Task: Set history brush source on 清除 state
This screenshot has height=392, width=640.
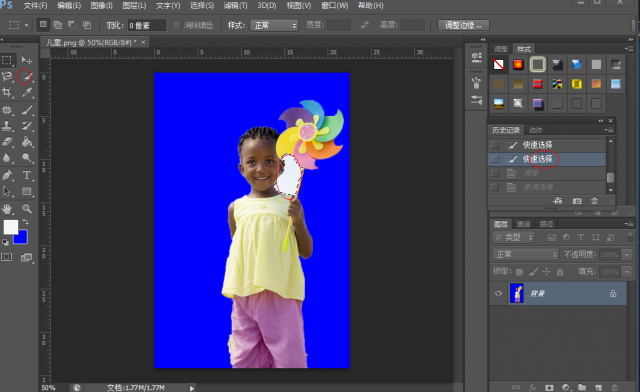Action: click(x=495, y=173)
